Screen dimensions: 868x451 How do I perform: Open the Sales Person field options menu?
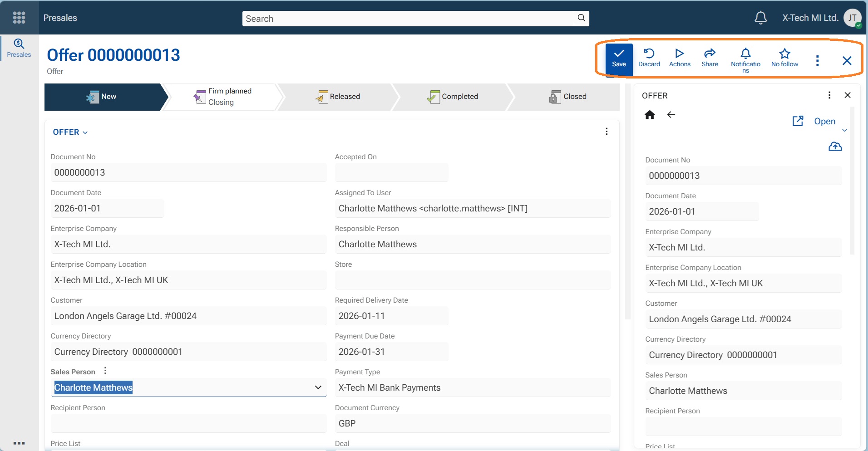point(105,371)
